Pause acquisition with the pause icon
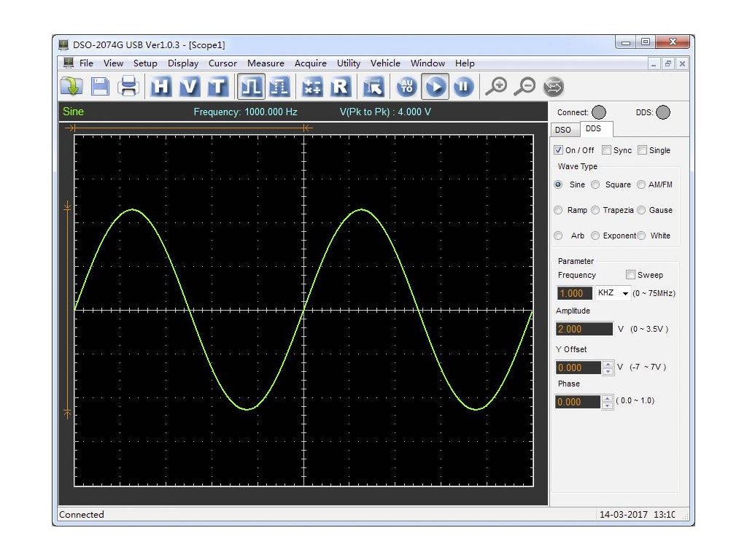The width and height of the screenshot is (747, 560). click(x=463, y=87)
